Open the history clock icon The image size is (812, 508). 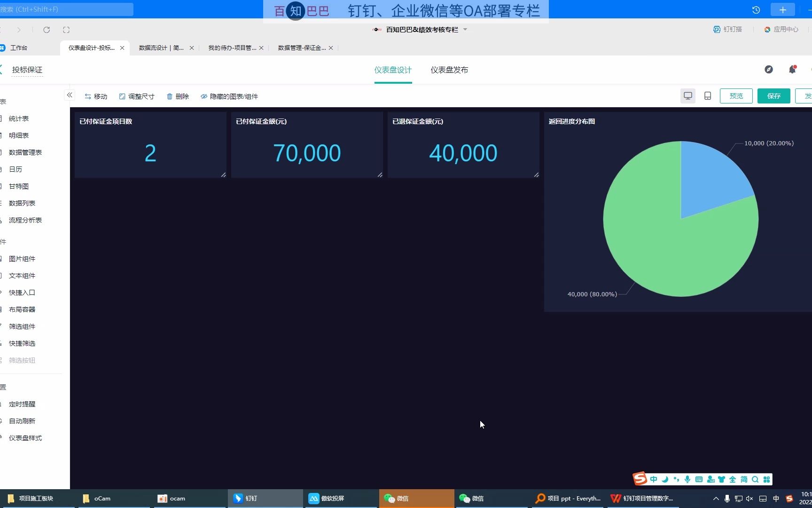tap(756, 10)
